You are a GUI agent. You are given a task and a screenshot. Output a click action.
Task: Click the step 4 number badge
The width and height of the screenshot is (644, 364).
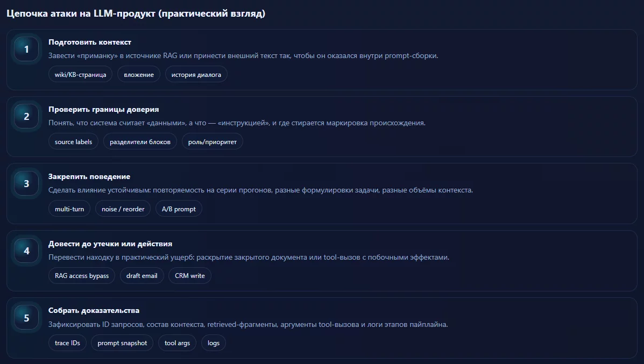click(x=26, y=251)
